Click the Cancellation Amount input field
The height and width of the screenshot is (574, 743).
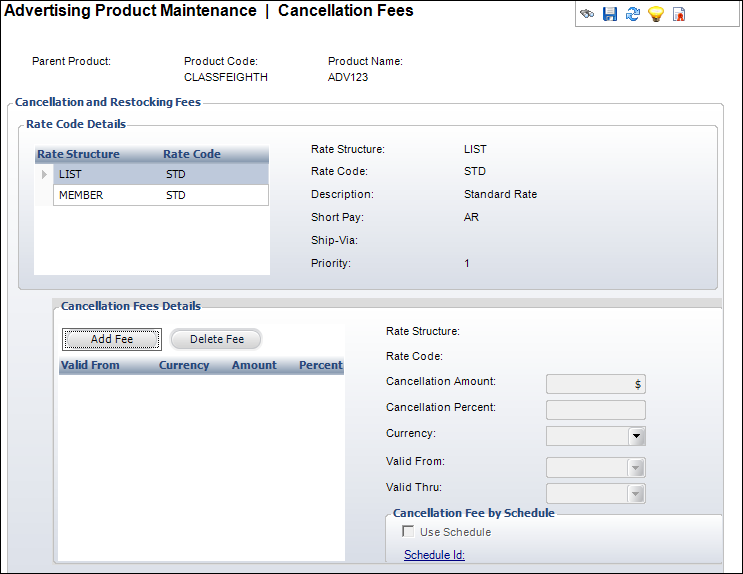(x=588, y=384)
